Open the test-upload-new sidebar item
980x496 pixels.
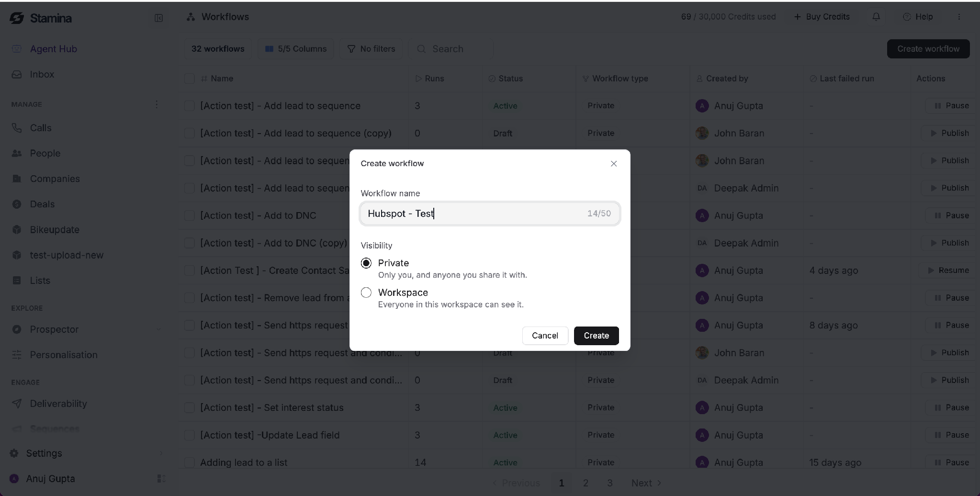click(x=67, y=255)
